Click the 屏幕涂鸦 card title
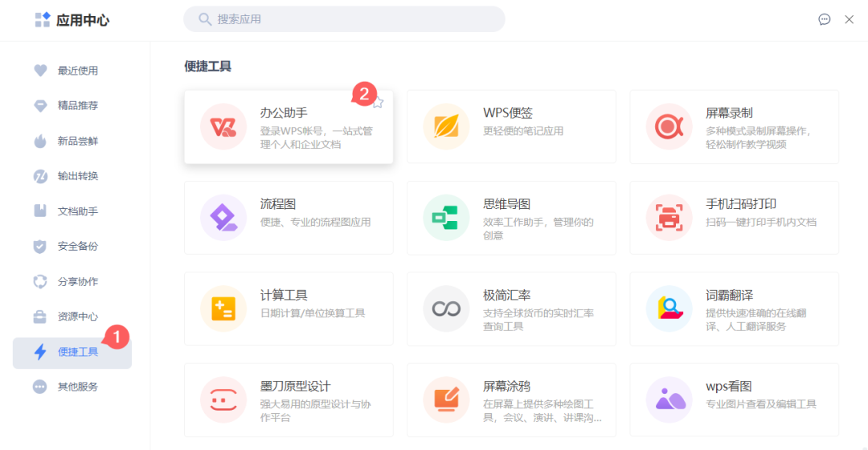This screenshot has height=450, width=868. [506, 387]
